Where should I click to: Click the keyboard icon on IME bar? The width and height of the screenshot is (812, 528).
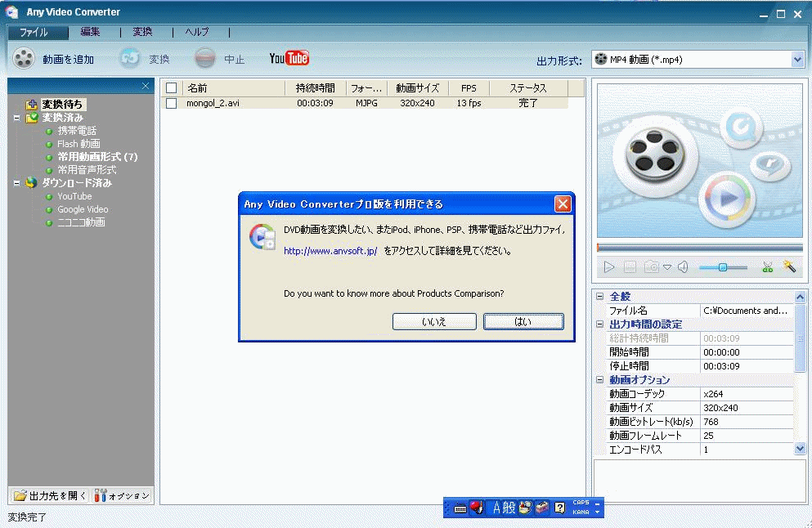tap(460, 509)
